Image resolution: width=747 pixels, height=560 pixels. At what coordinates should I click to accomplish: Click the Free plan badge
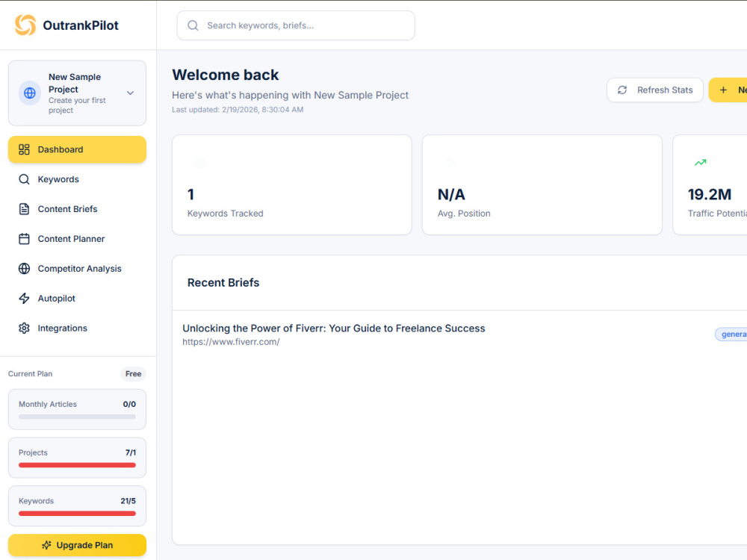134,374
